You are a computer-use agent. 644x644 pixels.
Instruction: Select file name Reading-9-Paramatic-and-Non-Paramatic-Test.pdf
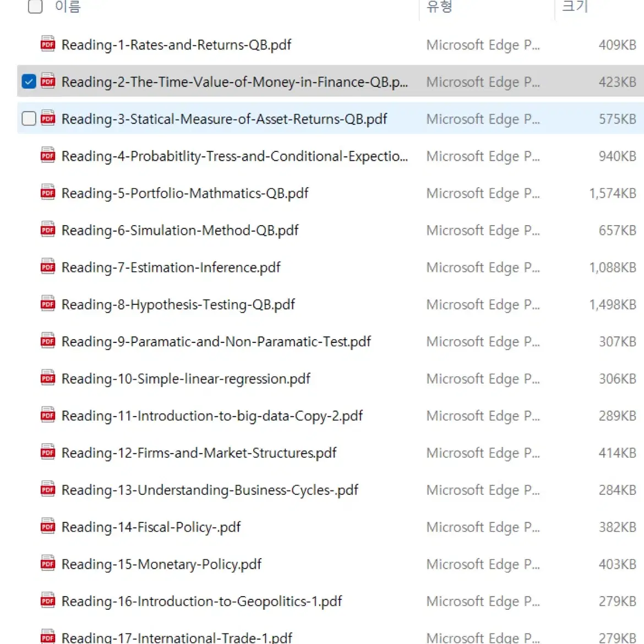[x=216, y=342]
